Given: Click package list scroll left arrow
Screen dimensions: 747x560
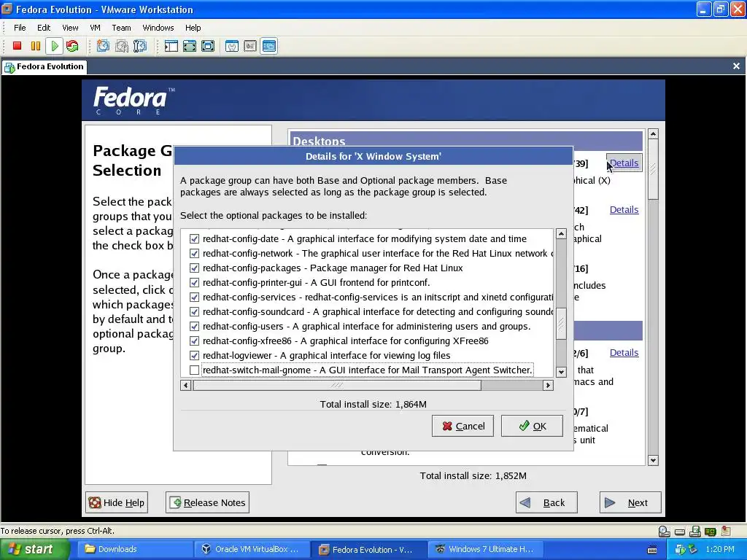Looking at the screenshot, I should [186, 385].
